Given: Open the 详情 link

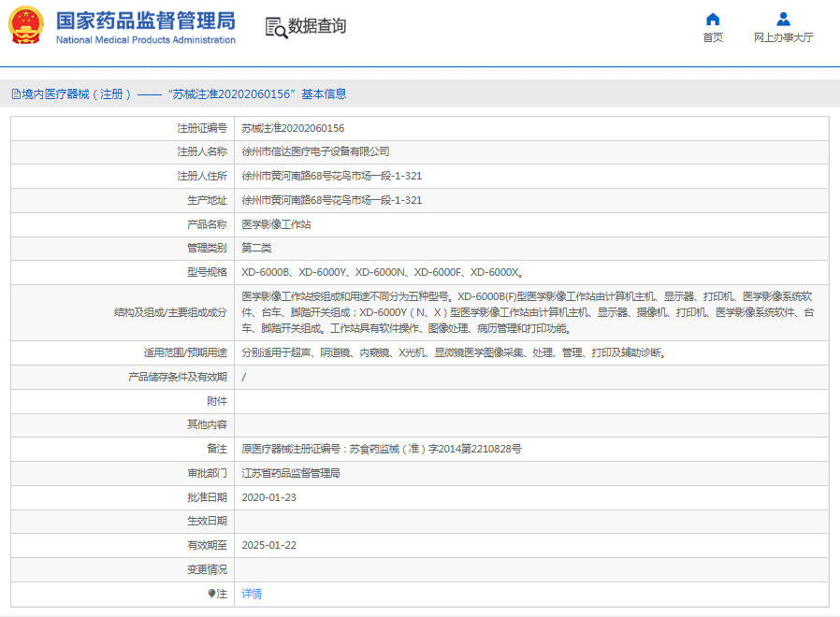Looking at the screenshot, I should pyautogui.click(x=252, y=594).
